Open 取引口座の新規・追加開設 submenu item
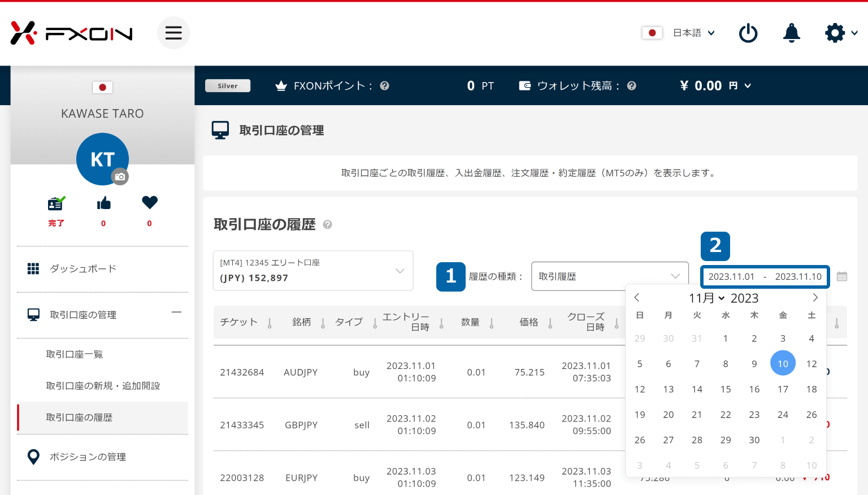Screen dimensions: 868x495 pos(103,386)
